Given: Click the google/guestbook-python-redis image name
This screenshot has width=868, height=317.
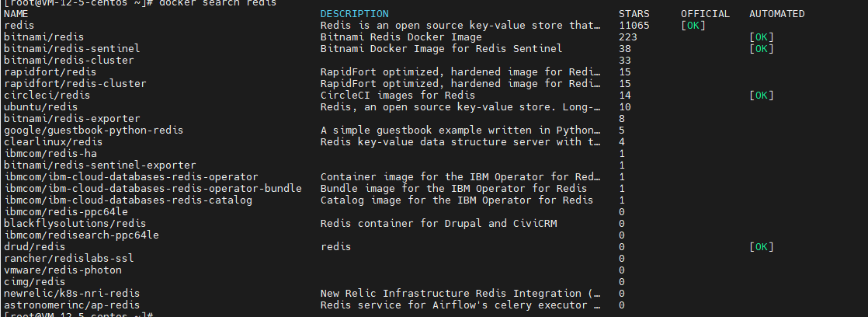Looking at the screenshot, I should click(93, 131).
